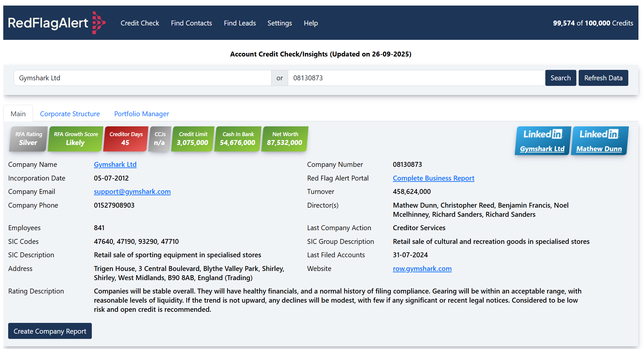The image size is (644, 349).
Task: Click the SIC Description retail sporting equipment text
Action: (177, 255)
